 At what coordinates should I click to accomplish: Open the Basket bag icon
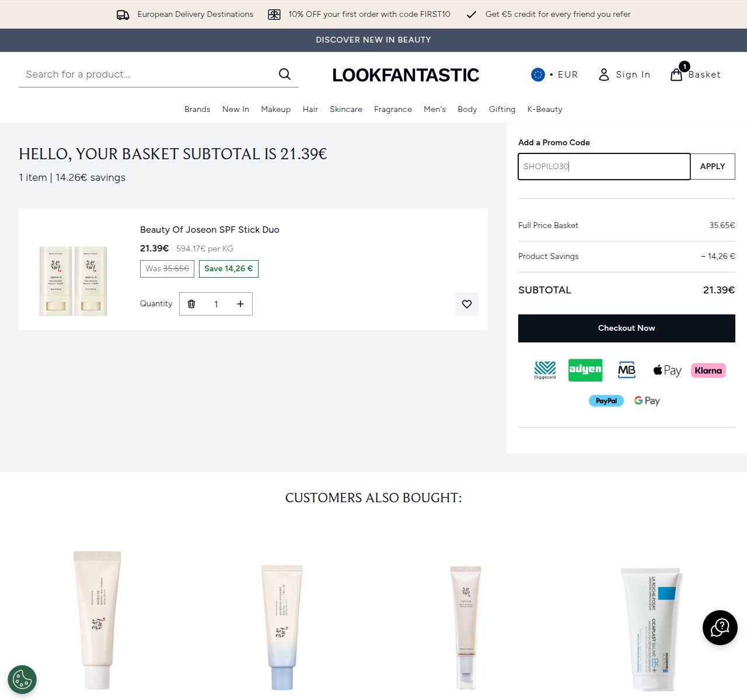(676, 75)
